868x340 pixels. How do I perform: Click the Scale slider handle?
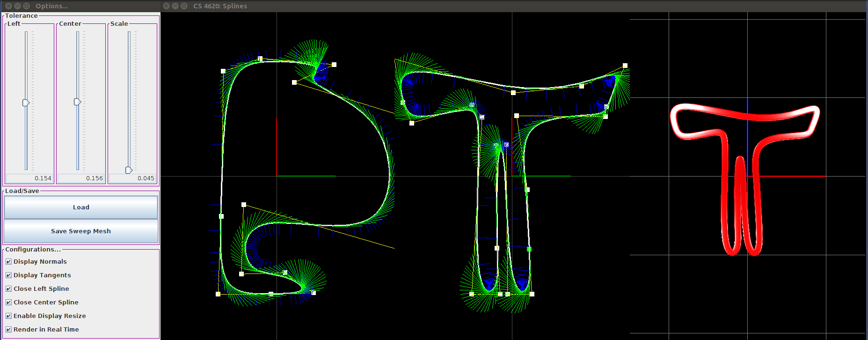point(129,170)
